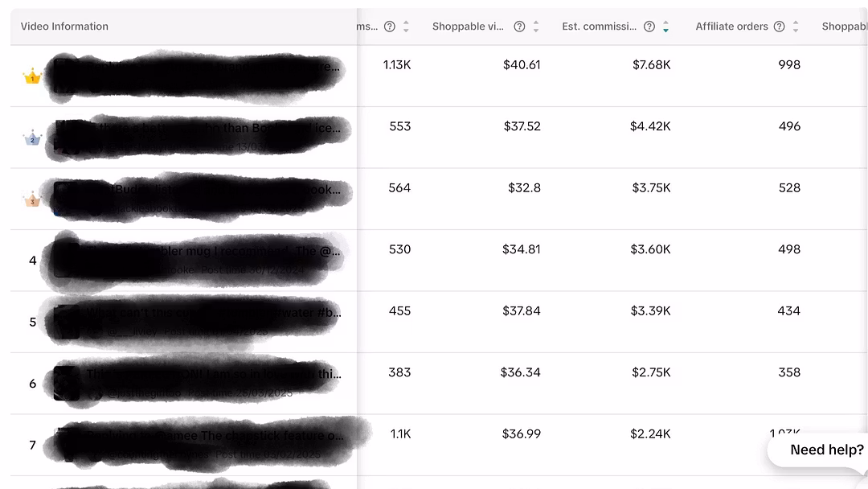The image size is (868, 489).
Task: Open row 5 video title link
Action: click(x=214, y=313)
